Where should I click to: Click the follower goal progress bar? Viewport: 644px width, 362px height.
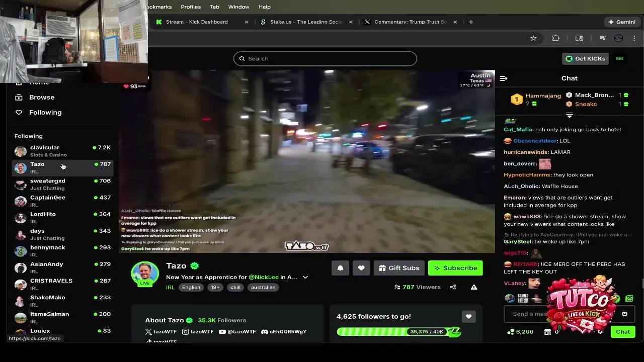pyautogui.click(x=399, y=332)
